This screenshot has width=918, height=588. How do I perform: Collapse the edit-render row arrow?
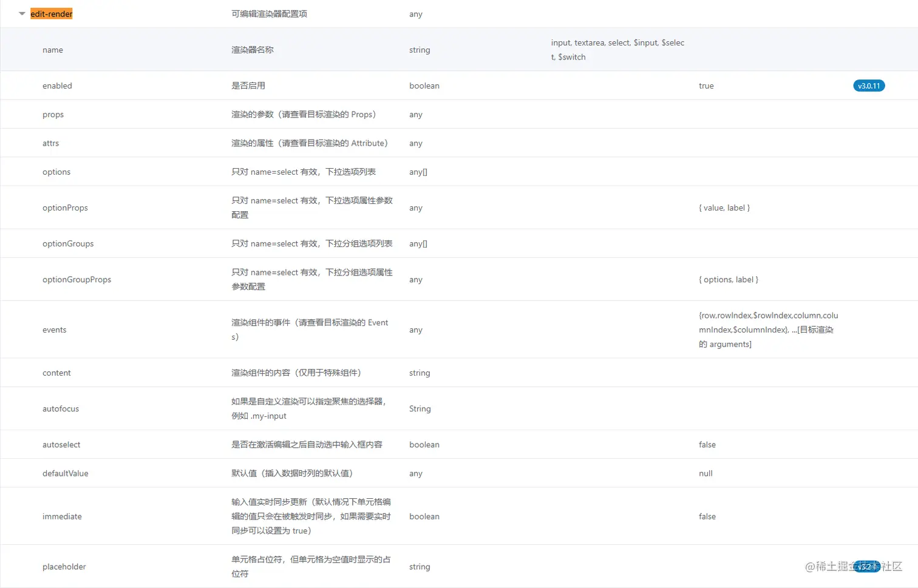22,13
